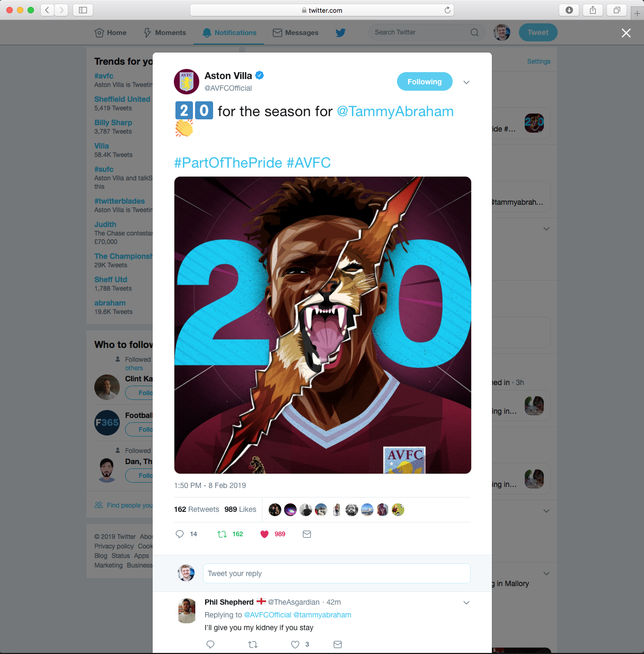Open the Status footer link
The image size is (644, 654).
tap(121, 556)
